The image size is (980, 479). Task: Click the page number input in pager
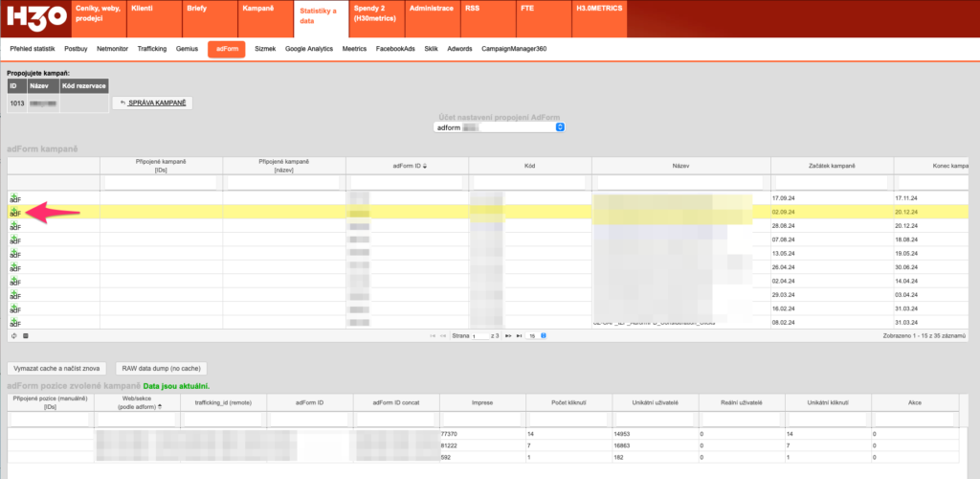coord(480,336)
